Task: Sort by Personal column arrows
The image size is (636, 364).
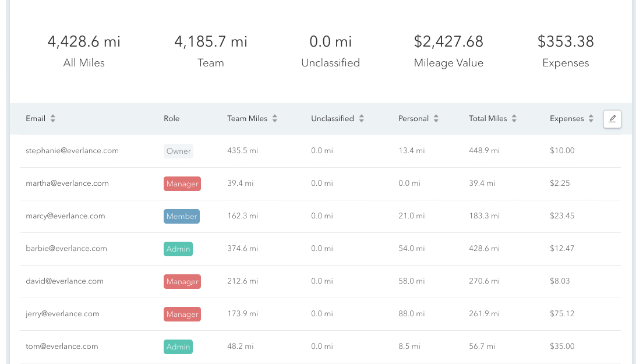Action: pos(436,119)
